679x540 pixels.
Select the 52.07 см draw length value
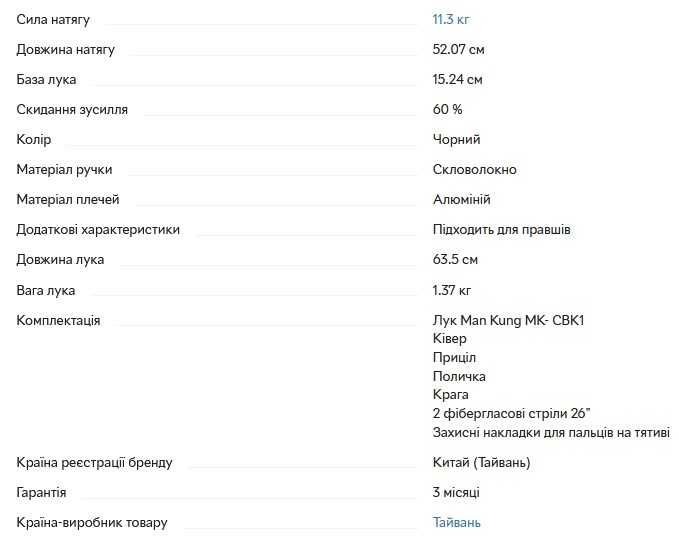pos(458,49)
